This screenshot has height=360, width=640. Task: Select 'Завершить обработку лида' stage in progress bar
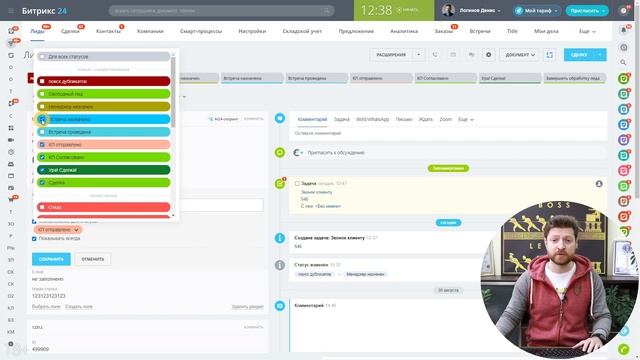(574, 78)
